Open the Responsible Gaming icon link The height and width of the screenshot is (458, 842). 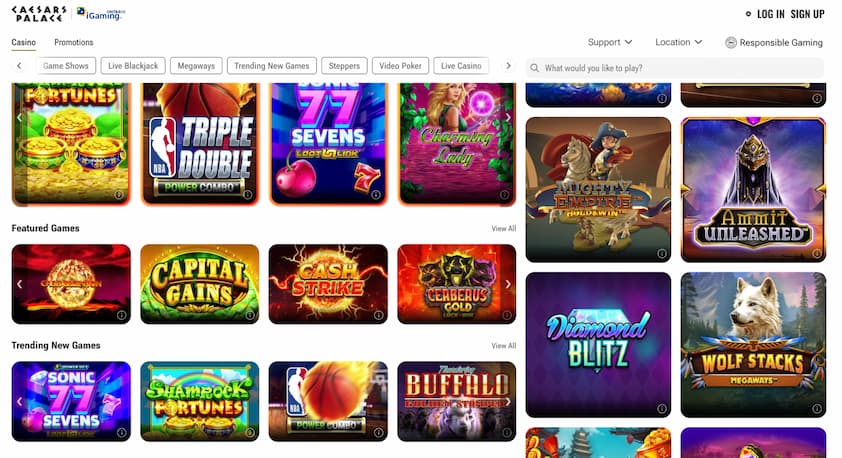[731, 42]
